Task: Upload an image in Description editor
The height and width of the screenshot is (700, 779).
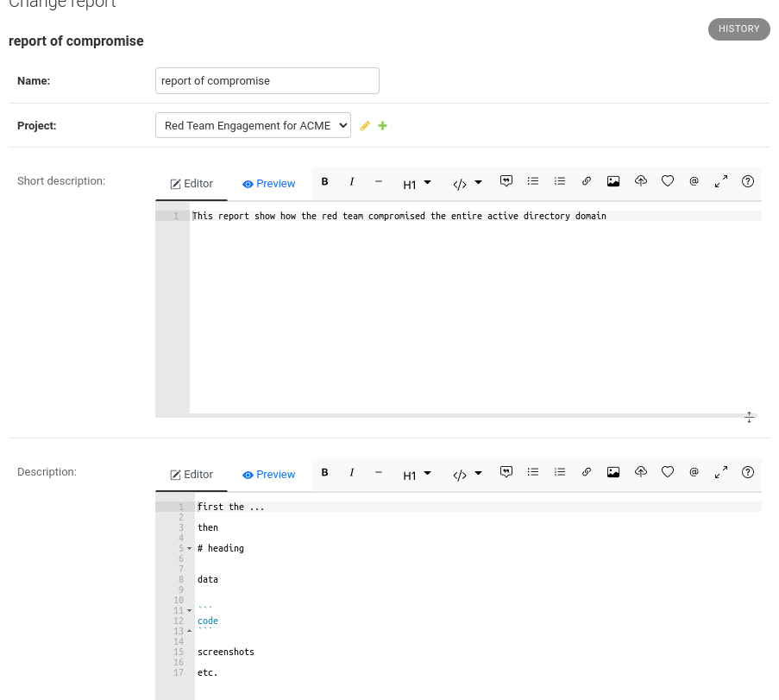Action: [x=641, y=472]
